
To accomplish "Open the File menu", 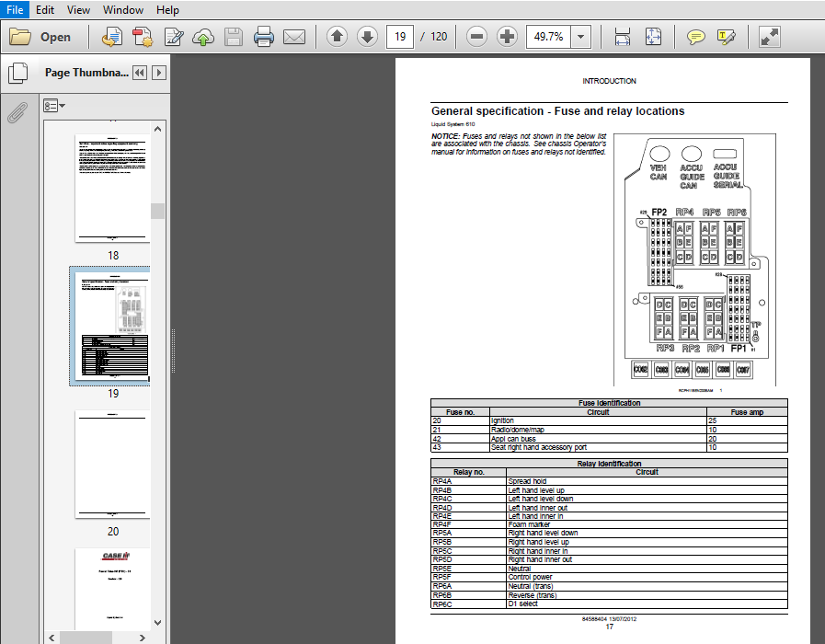I will [15, 10].
